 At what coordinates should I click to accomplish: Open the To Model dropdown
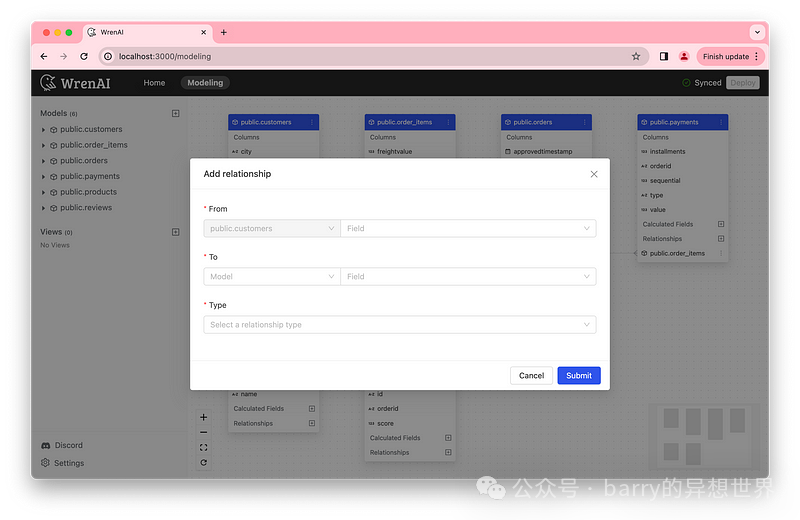(x=271, y=276)
